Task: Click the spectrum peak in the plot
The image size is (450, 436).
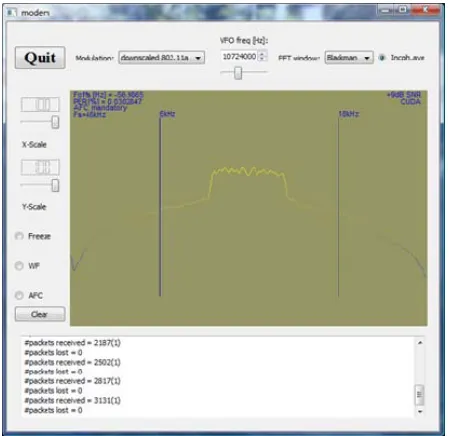Action: click(x=248, y=171)
